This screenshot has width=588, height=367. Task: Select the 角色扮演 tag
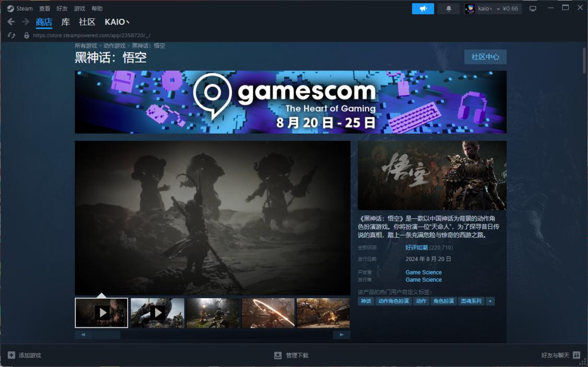pos(444,301)
